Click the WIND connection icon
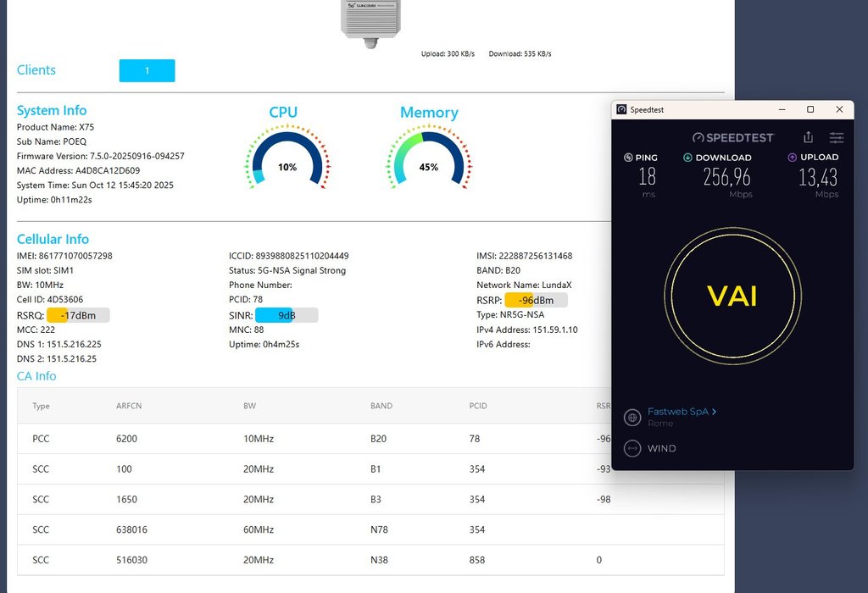868x593 pixels. (x=632, y=448)
